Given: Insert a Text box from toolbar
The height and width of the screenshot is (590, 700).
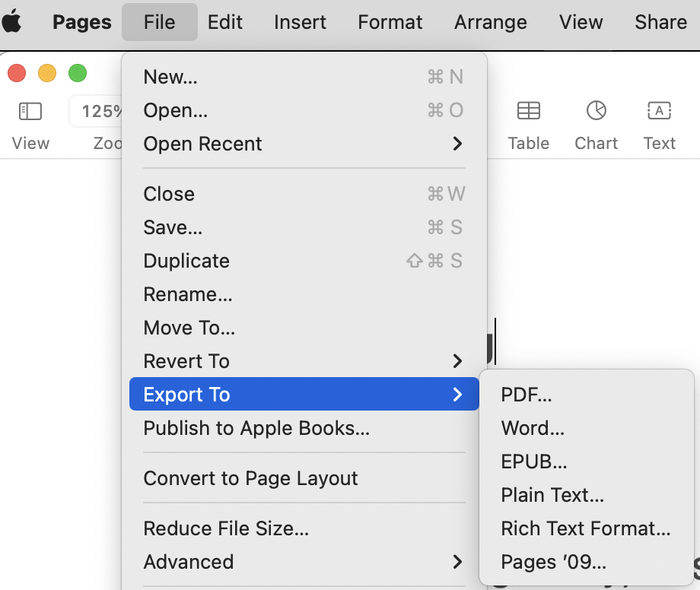Looking at the screenshot, I should pyautogui.click(x=658, y=112).
